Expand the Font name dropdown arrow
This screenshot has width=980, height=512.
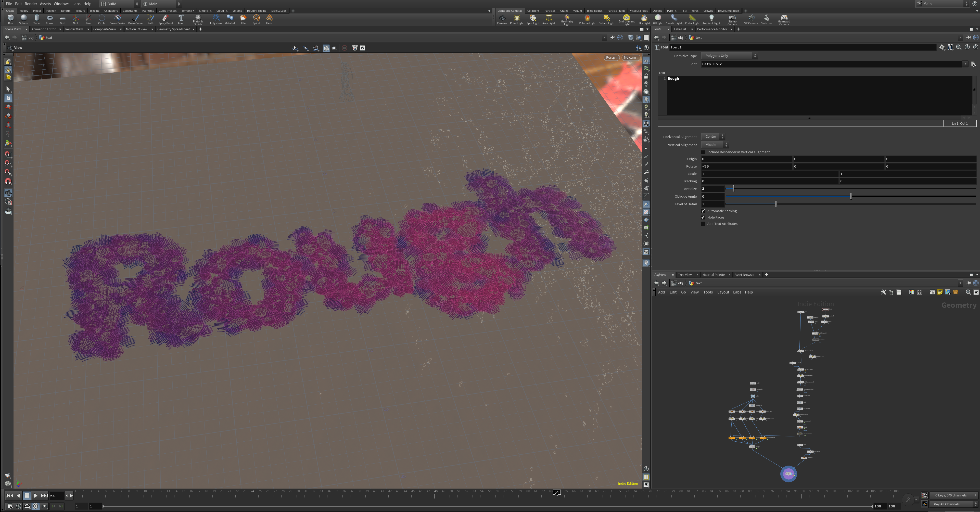click(965, 64)
